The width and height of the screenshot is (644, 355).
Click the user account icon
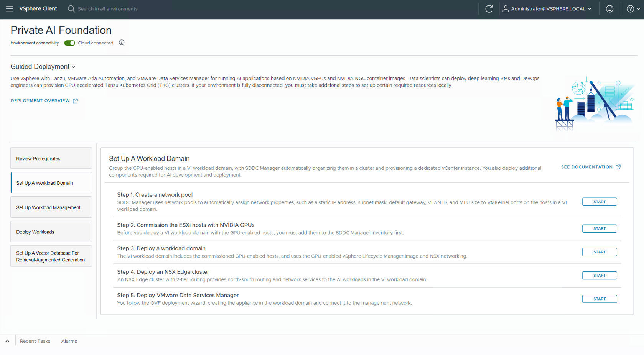(506, 9)
